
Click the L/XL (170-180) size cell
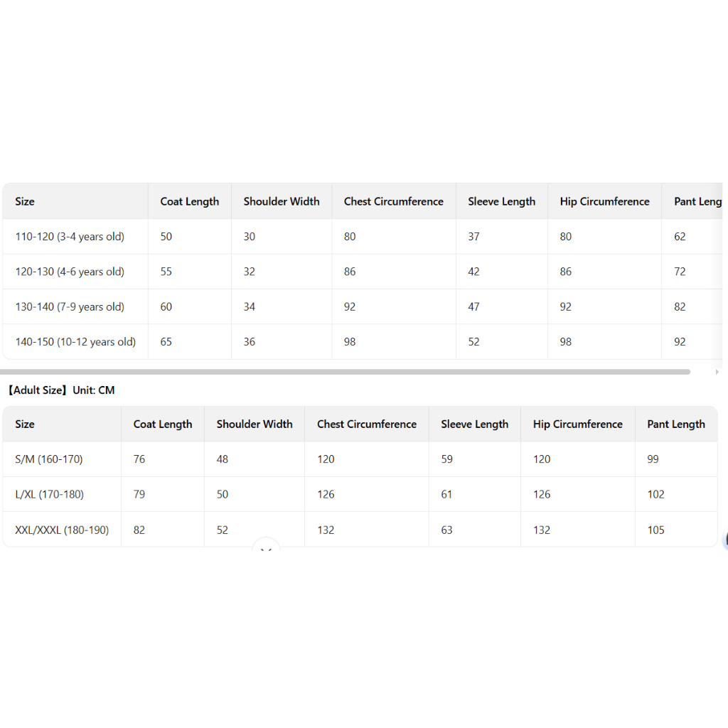click(x=50, y=494)
